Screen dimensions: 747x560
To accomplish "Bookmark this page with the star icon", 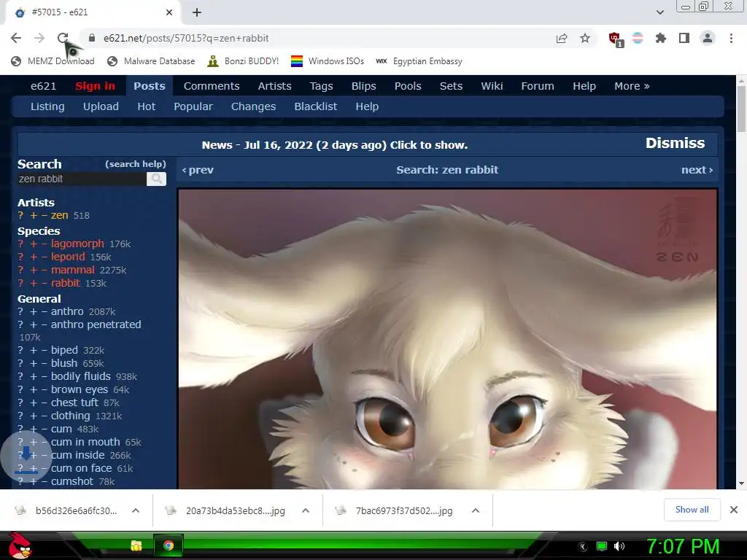I will [x=585, y=38].
